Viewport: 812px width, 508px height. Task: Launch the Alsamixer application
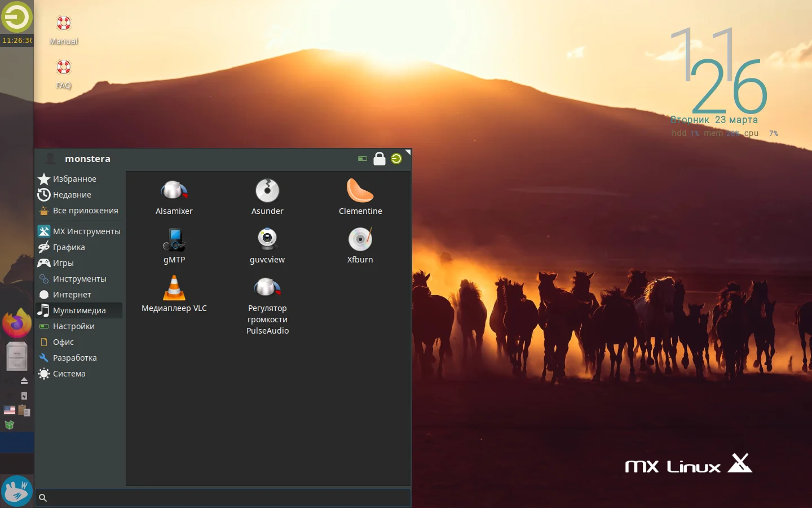point(174,198)
